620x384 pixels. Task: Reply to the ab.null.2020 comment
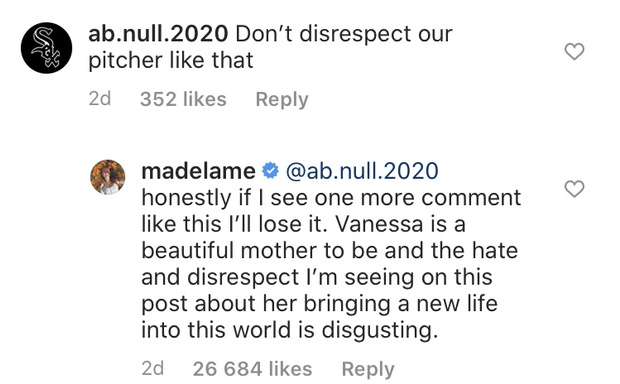282,100
